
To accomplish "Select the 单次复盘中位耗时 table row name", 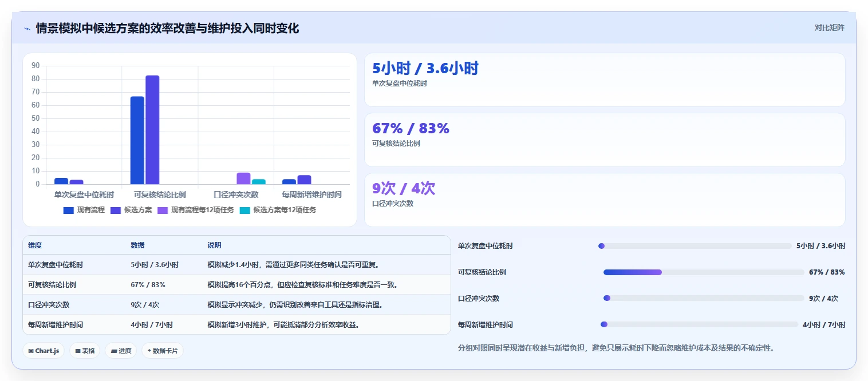I will point(56,265).
